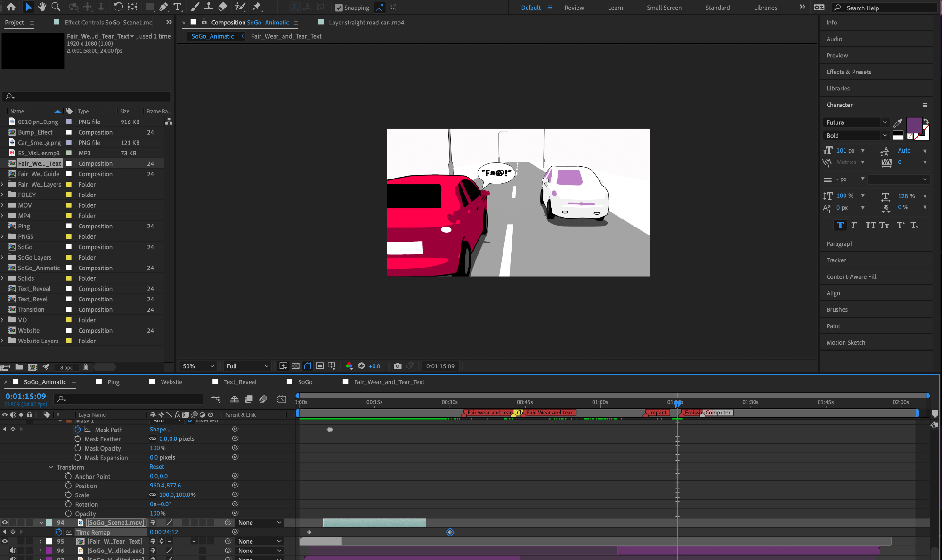942x560 pixels.
Task: Collapse the Transform property group
Action: [x=51, y=467]
